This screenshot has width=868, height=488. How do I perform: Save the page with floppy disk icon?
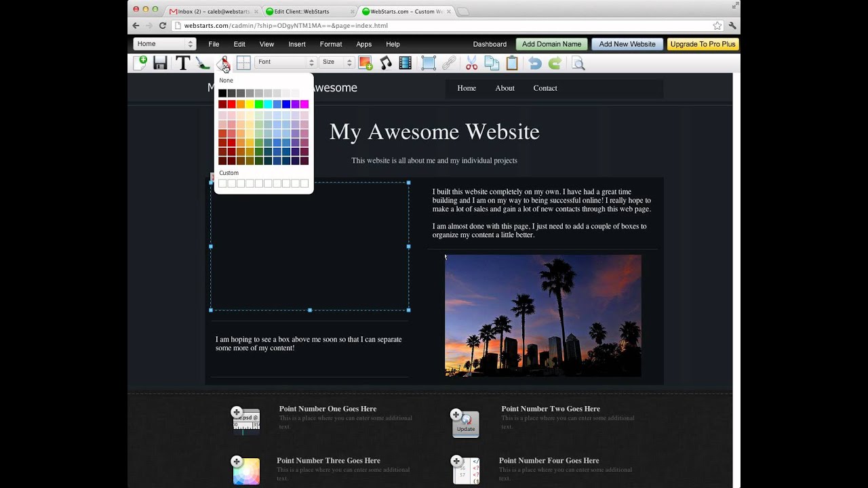160,63
